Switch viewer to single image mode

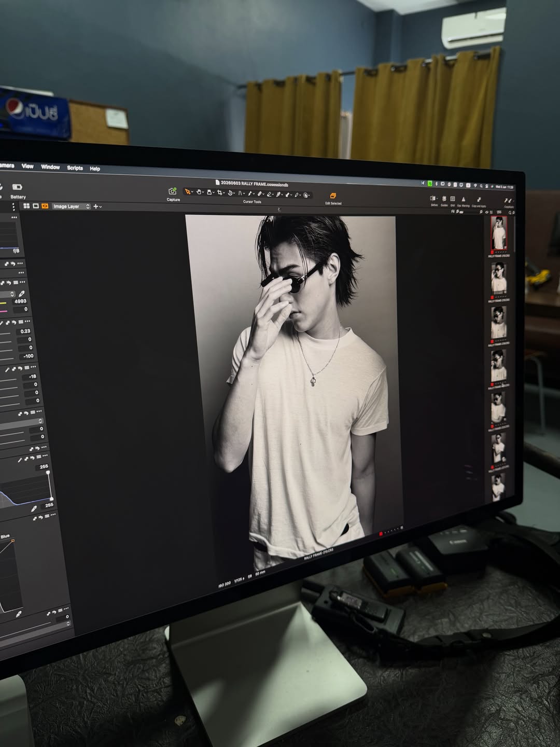pyautogui.click(x=36, y=206)
